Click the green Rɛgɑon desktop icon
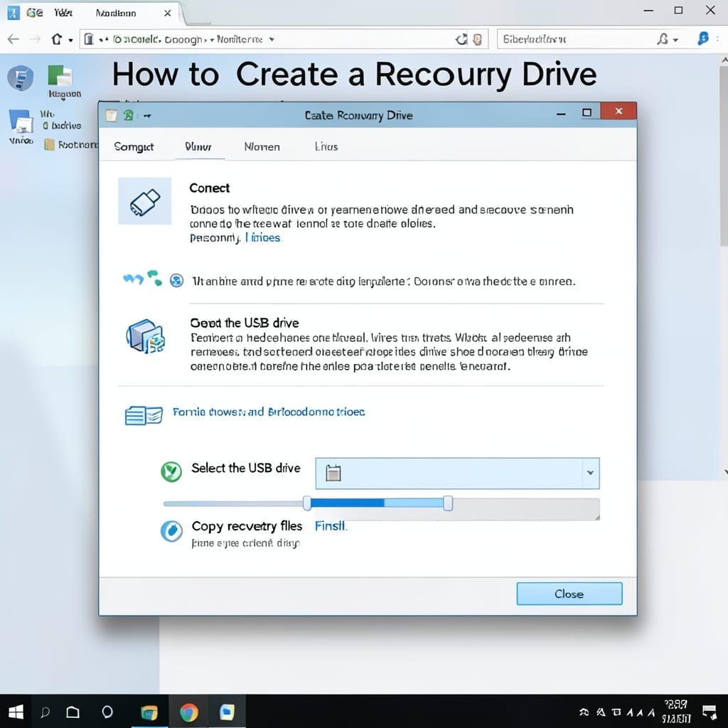Viewport: 728px width, 728px height. coord(61,76)
